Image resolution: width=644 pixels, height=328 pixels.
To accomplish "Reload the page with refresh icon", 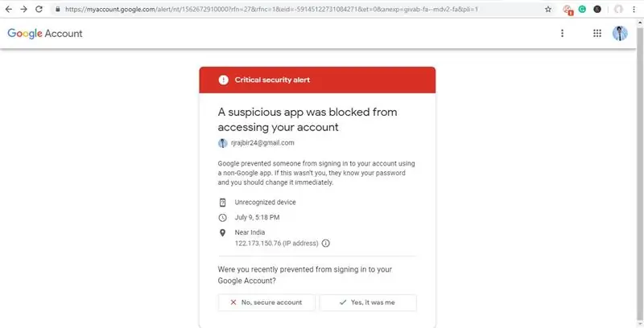I will [39, 9].
